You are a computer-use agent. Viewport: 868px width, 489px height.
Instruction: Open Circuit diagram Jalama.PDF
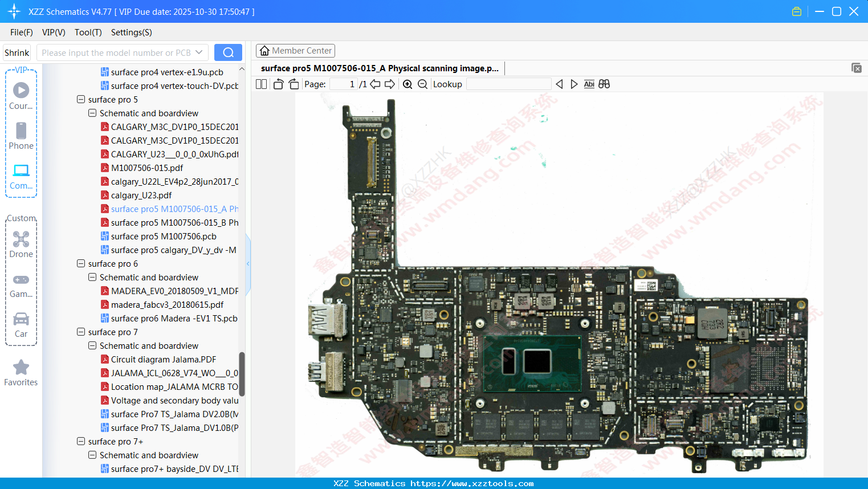164,359
